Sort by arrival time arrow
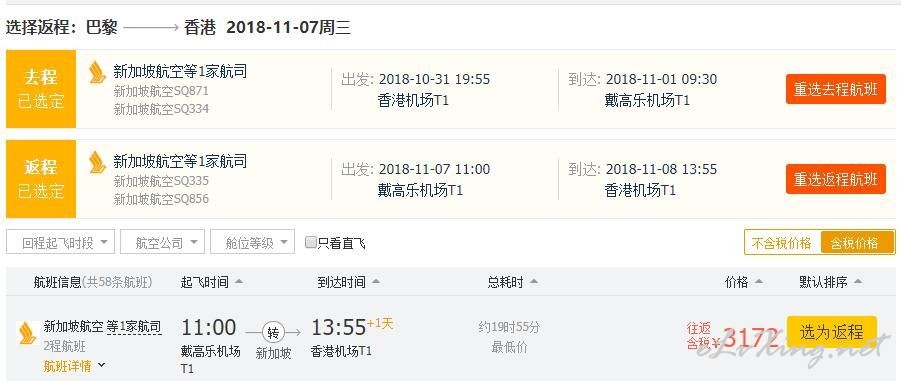 (376, 282)
